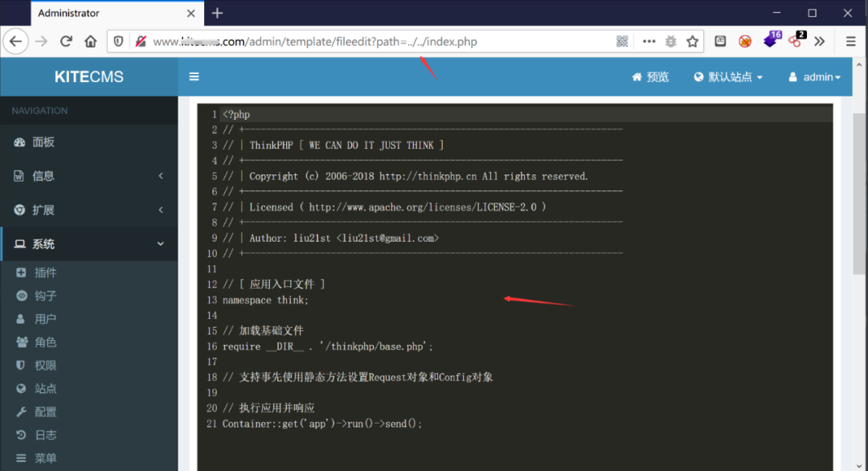Viewport: 868px width, 471px height.
Task: Open the 日志 logs submenu item
Action: tap(89, 435)
